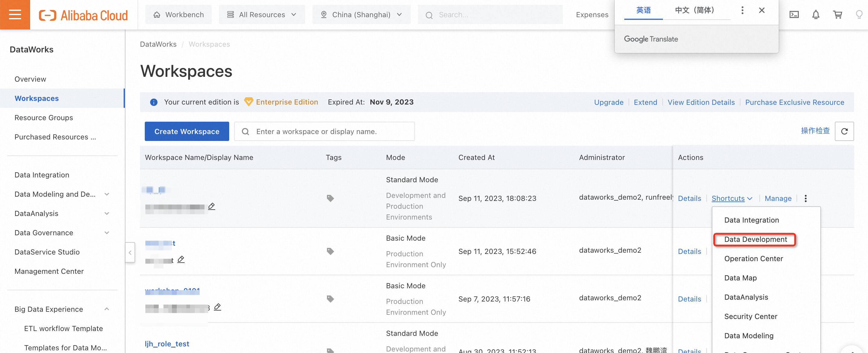This screenshot has height=353, width=868.
Task: Click the Alibaba Cloud logo
Action: pos(83,15)
